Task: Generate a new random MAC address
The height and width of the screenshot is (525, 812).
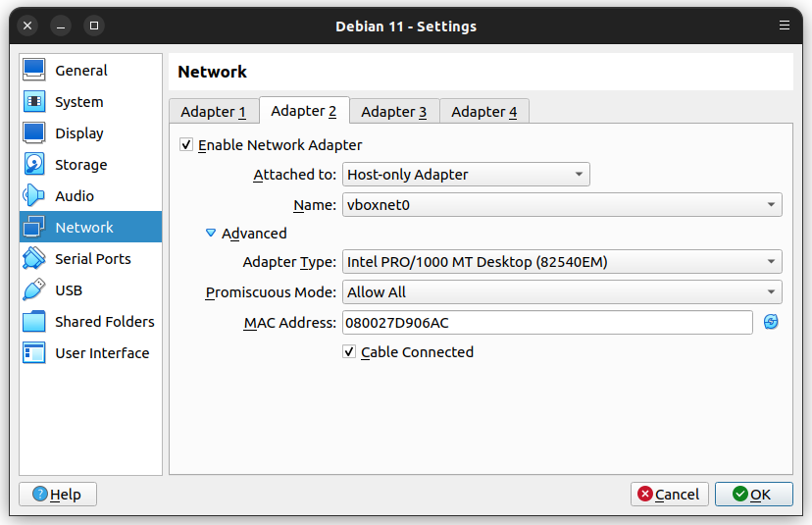Action: click(x=771, y=322)
